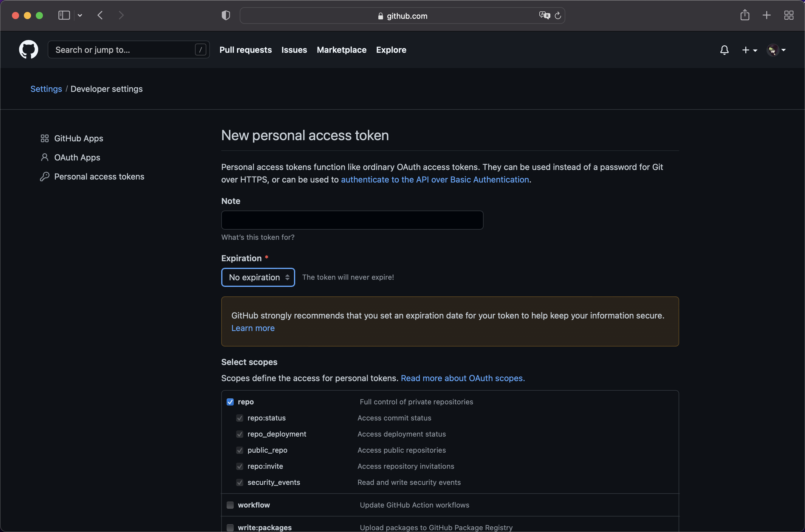Viewport: 805px width, 532px height.
Task: Click the GitHub Octocat logo
Action: click(x=29, y=50)
